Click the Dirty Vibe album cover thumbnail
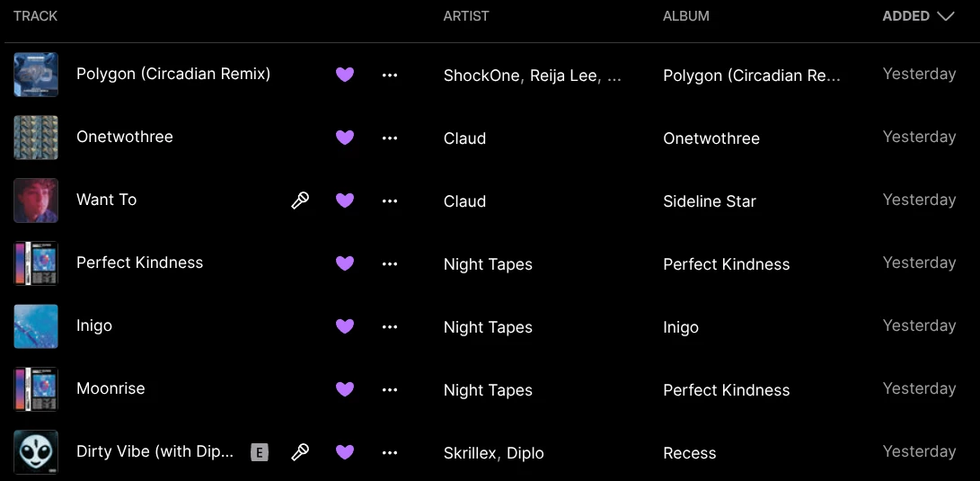The width and height of the screenshot is (980, 481). point(36,452)
